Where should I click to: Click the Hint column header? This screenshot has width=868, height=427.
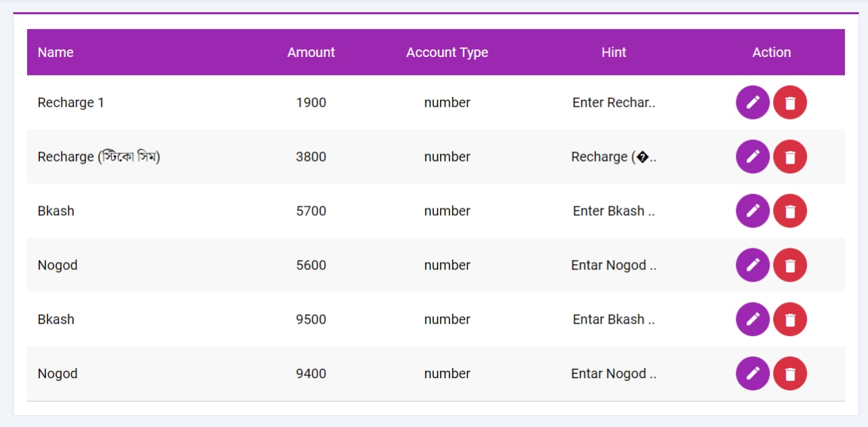614,52
